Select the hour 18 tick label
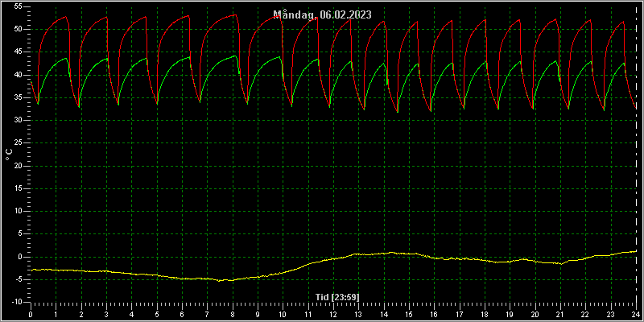Image resolution: width=644 pixels, height=322 pixels. [x=485, y=315]
